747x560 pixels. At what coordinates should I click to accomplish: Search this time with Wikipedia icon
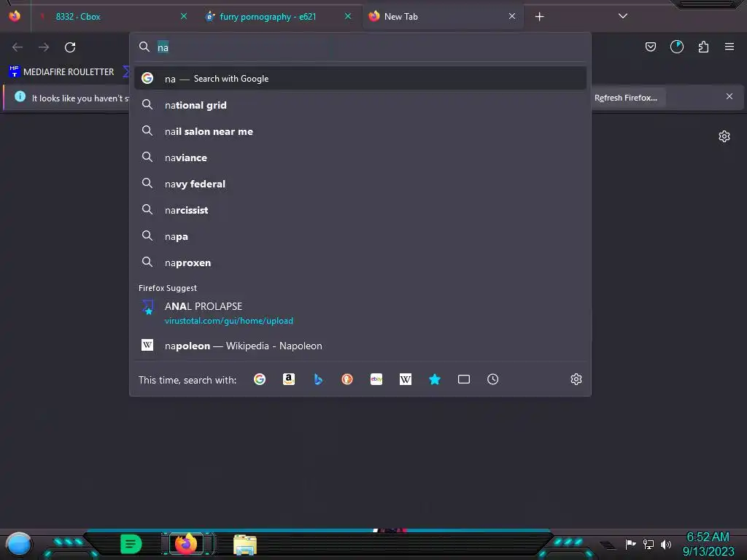406,379
